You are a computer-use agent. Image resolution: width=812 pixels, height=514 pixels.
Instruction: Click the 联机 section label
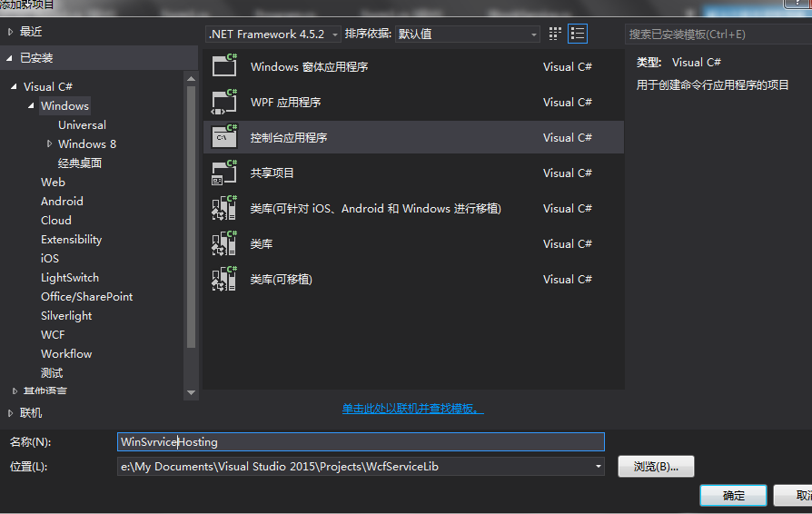click(x=31, y=413)
